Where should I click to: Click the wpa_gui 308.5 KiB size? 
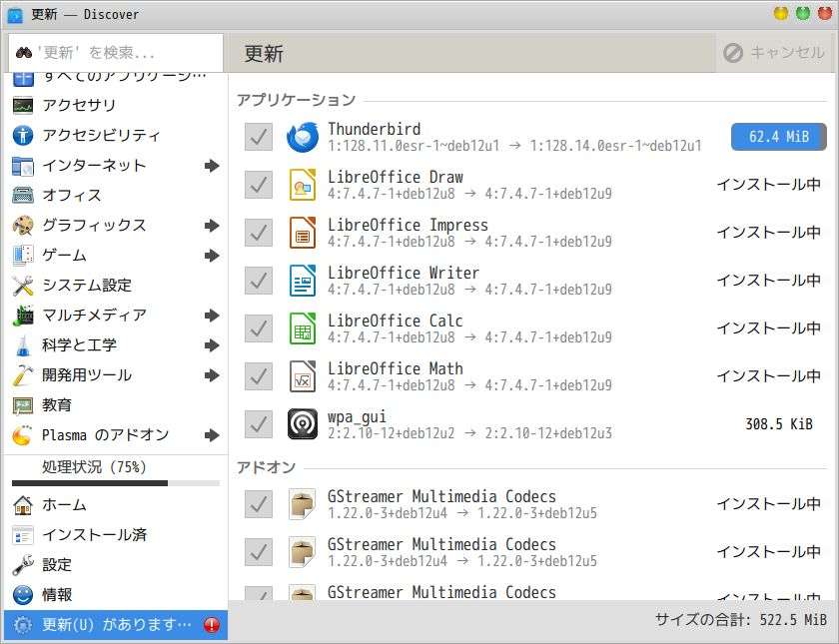tap(778, 424)
